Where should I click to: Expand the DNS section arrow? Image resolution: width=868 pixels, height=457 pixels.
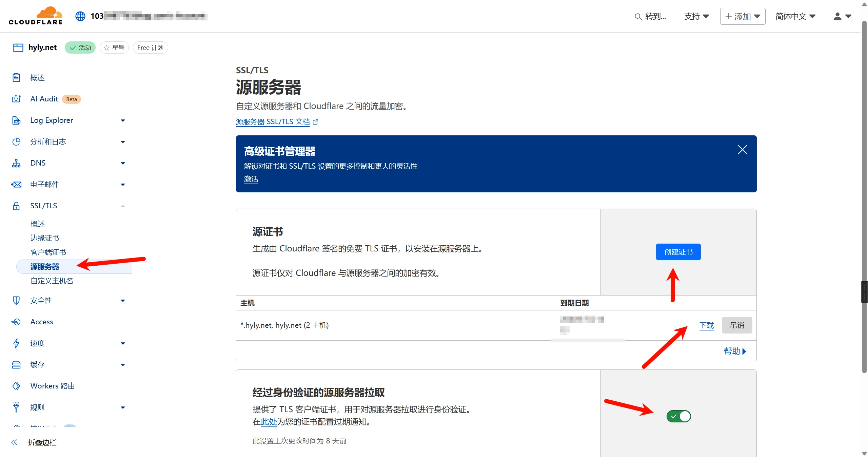point(123,163)
